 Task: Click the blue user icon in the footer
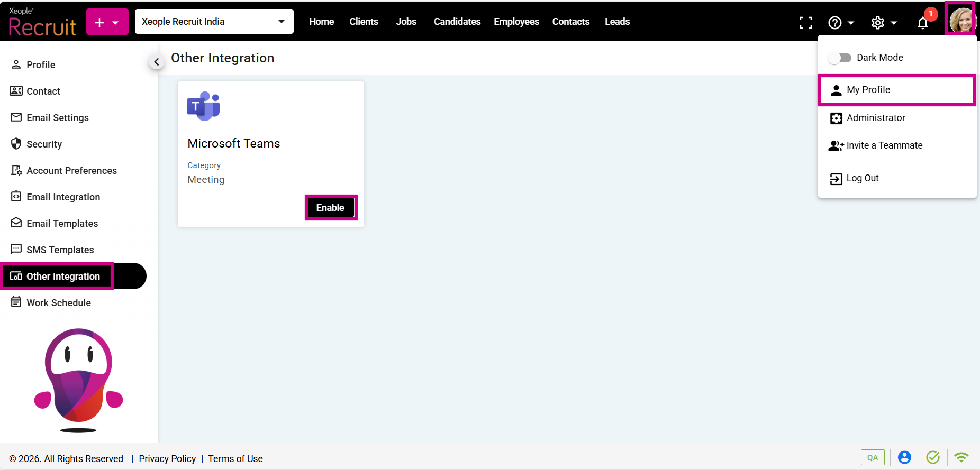coord(904,457)
